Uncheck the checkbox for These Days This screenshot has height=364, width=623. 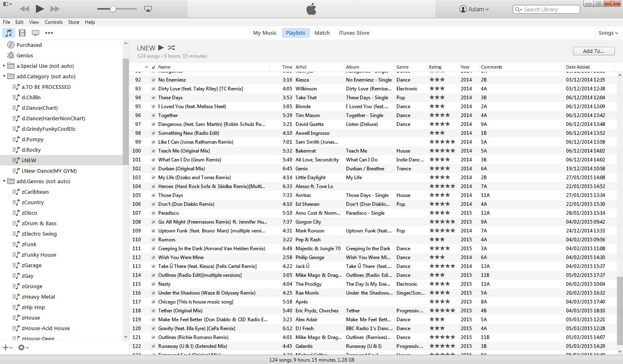(153, 98)
